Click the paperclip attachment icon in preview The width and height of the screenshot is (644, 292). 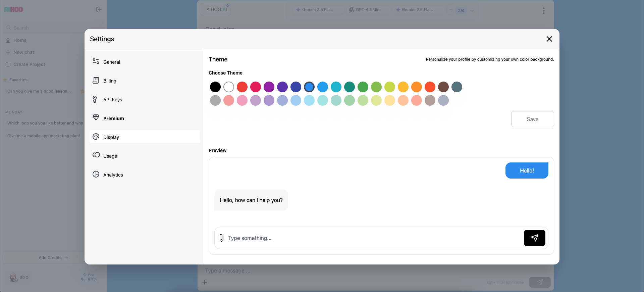point(221,238)
